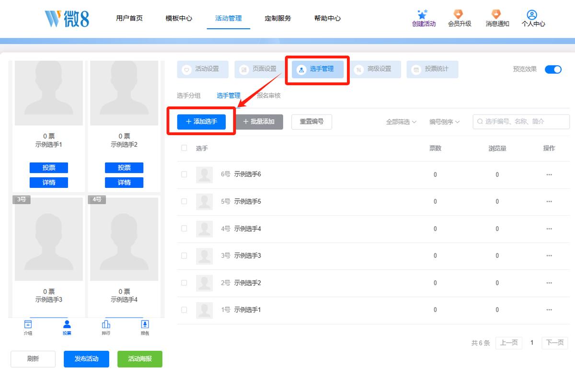Click the 批量添加 button
575x392 pixels.
[x=259, y=122]
